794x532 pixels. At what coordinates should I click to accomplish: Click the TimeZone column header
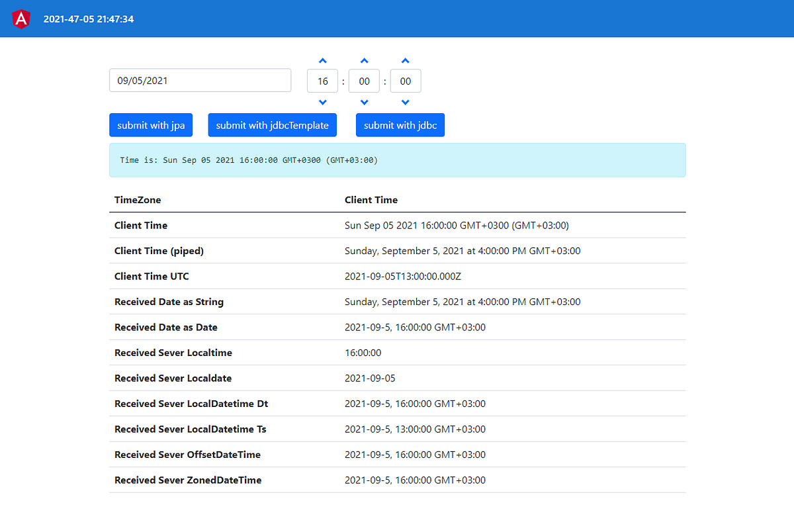[x=136, y=200]
